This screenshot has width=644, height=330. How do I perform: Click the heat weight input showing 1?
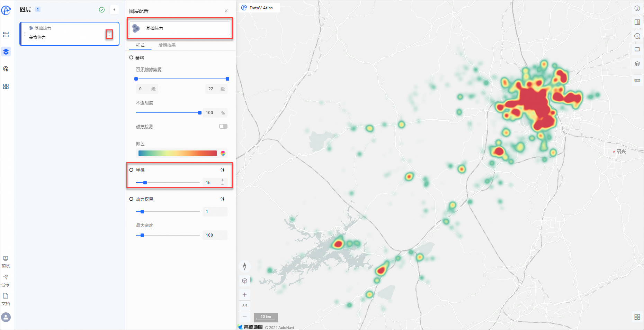pos(215,212)
